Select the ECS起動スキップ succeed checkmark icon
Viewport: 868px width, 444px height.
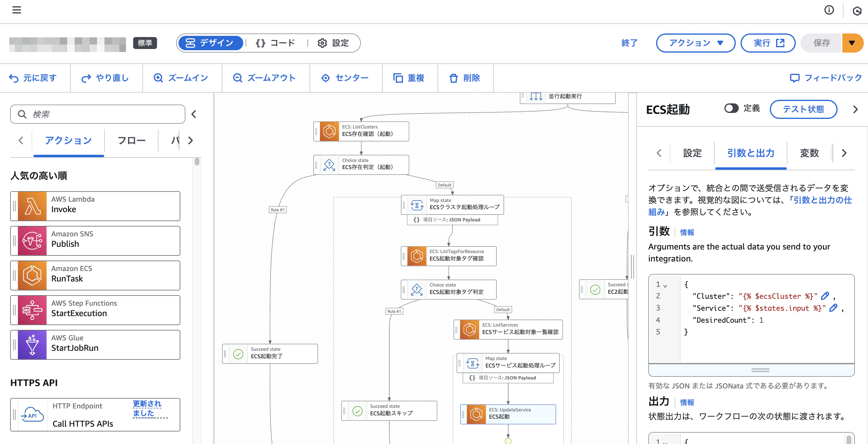pyautogui.click(x=358, y=411)
